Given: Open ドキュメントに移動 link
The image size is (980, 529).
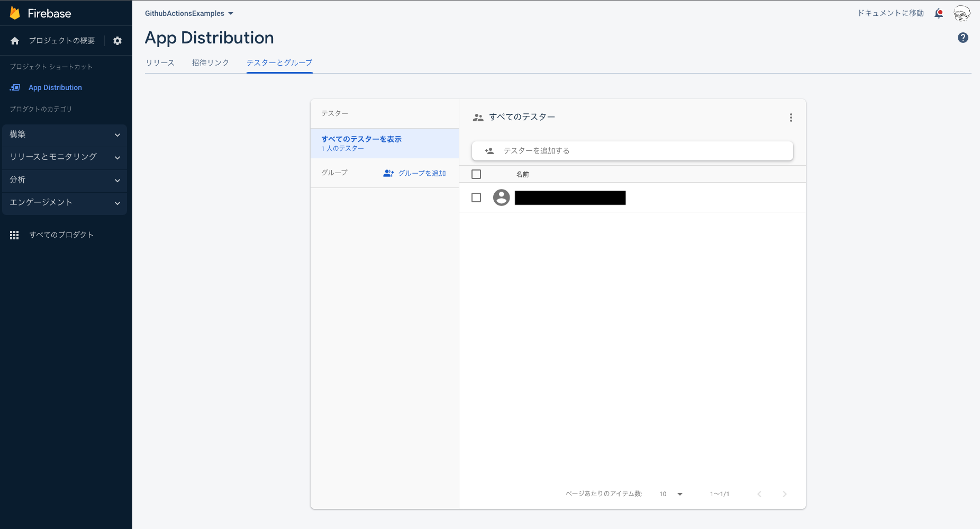Looking at the screenshot, I should click(x=891, y=13).
